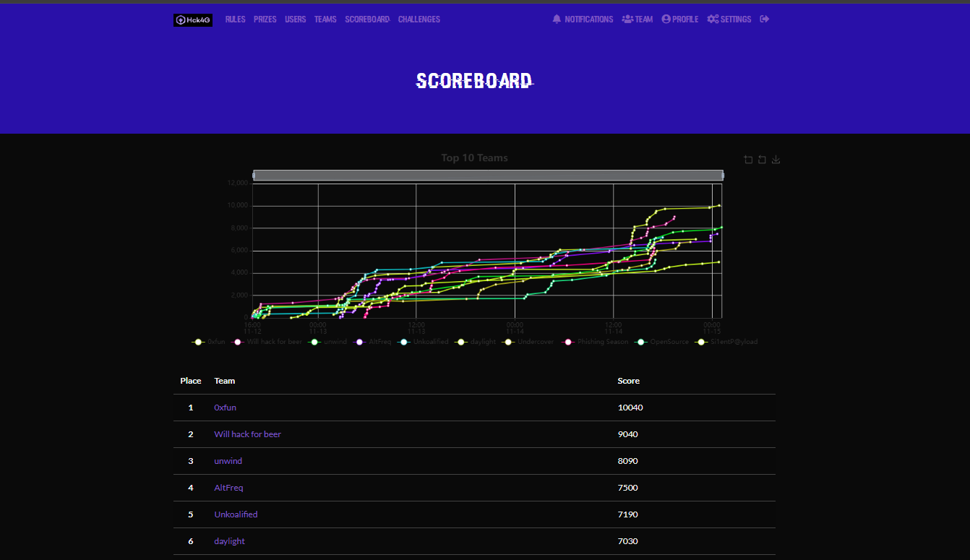The width and height of the screenshot is (970, 560).
Task: Go to the Teams page
Action: (x=325, y=20)
